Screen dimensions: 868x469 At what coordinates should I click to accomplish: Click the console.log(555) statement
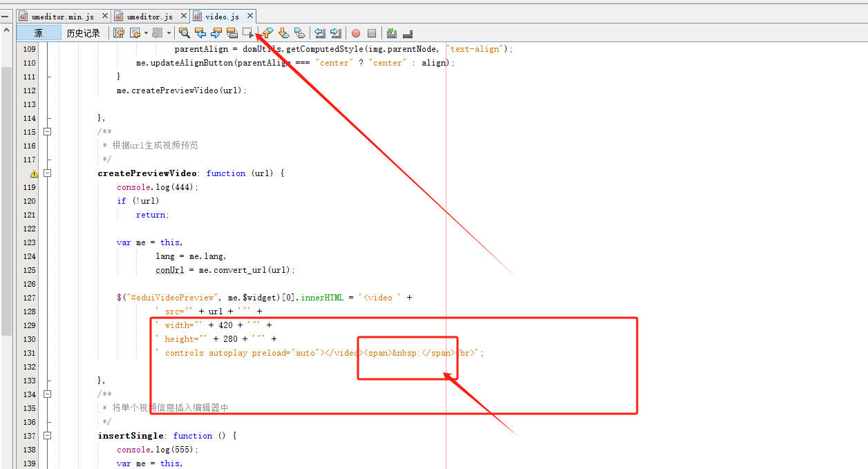pos(158,450)
